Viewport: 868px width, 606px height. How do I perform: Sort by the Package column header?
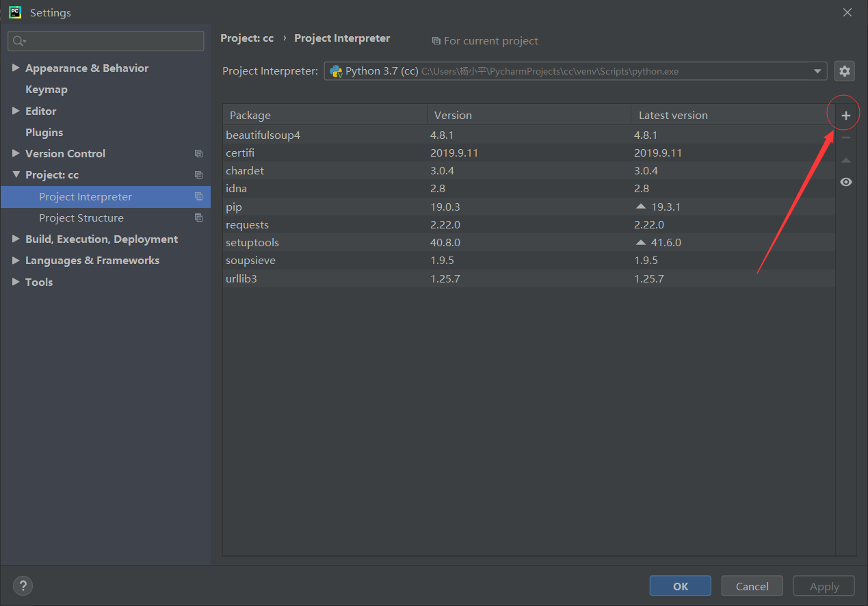(325, 115)
